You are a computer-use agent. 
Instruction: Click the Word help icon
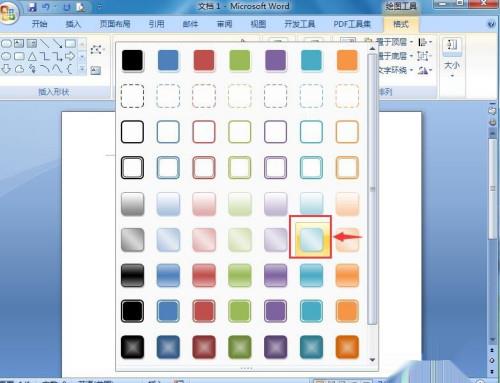[x=491, y=24]
